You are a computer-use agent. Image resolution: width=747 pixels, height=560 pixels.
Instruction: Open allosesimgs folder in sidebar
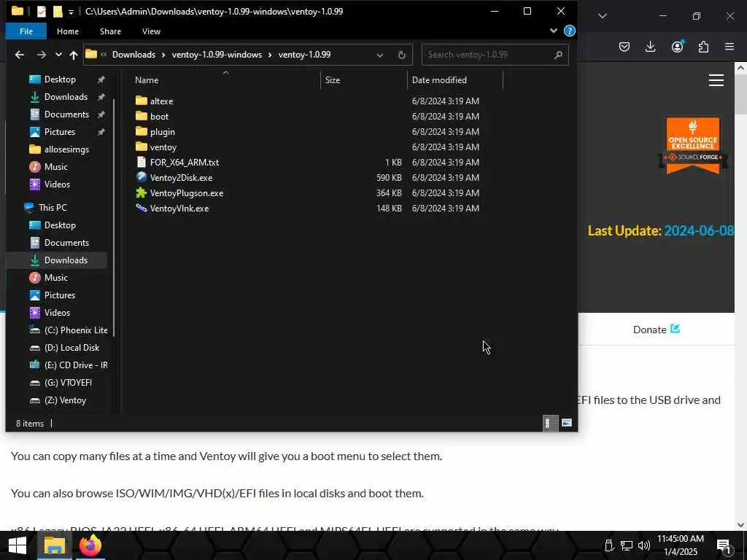(x=66, y=149)
